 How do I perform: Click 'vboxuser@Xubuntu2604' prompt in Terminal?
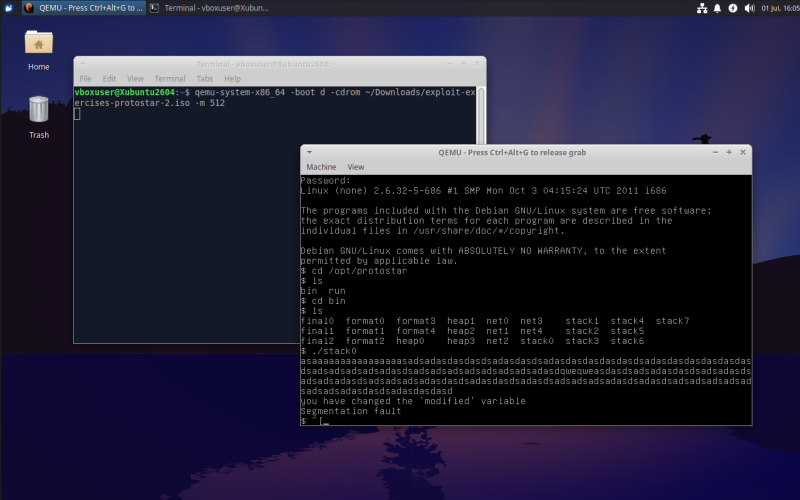coord(124,92)
